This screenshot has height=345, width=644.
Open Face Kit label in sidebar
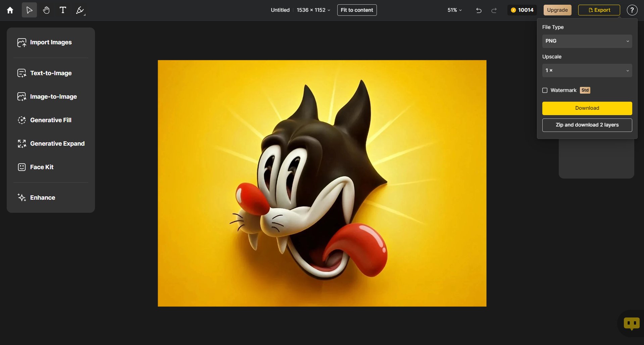pos(42,167)
